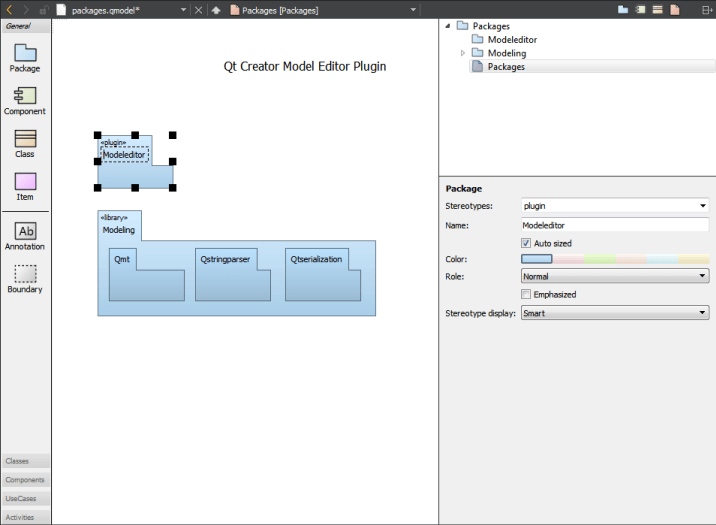This screenshot has width=716, height=525.
Task: Pick the pink color swatch
Action: (x=569, y=259)
